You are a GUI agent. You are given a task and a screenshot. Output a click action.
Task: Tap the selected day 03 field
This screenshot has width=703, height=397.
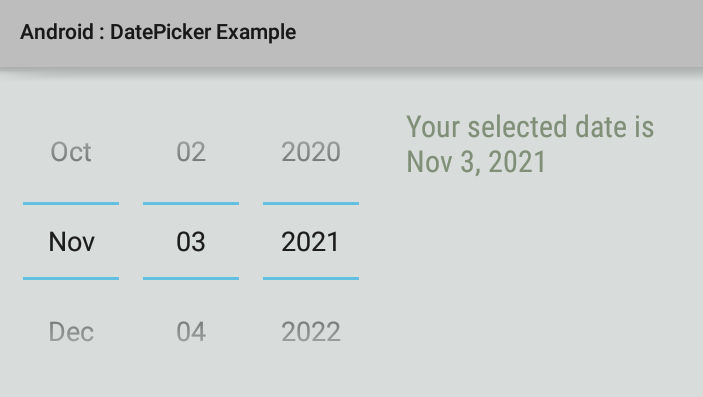point(191,242)
